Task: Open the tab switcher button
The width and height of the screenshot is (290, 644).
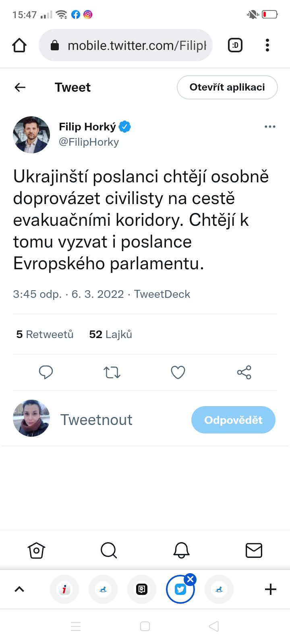Action: [x=235, y=45]
